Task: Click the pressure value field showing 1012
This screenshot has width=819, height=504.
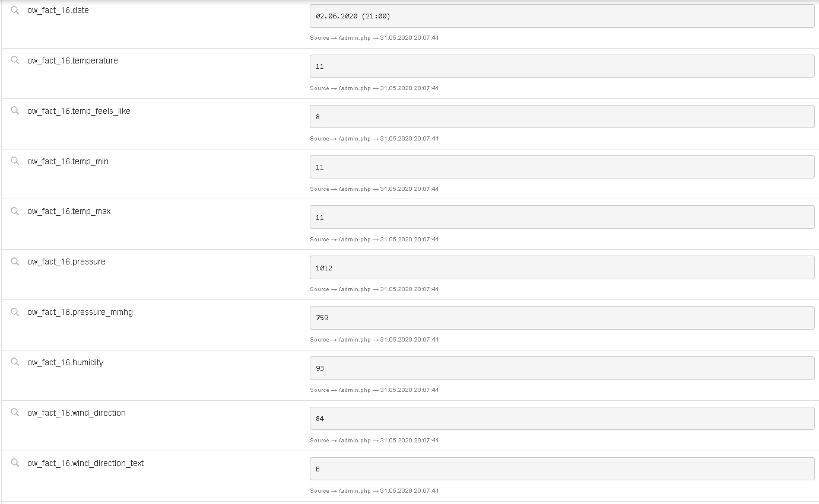Action: point(561,267)
